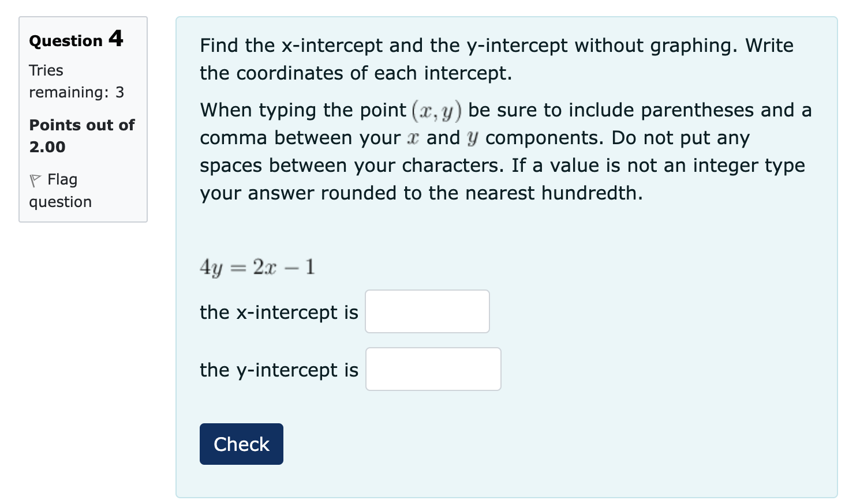Screen dimensions: 860x504
Task: Click the Tries remaining: 3 text
Action: [x=76, y=81]
